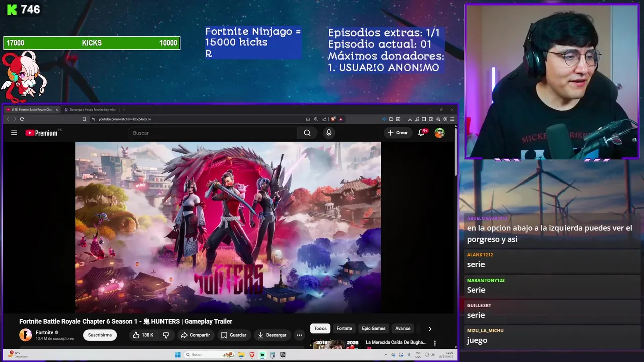Switch to Descarga e instala Fortnite tab
The height and width of the screenshot is (362, 644).
tap(91, 109)
